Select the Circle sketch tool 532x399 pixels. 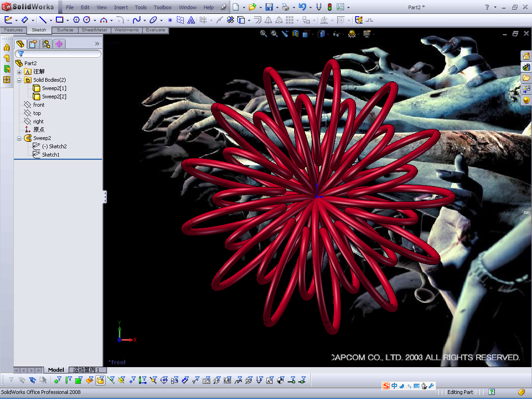coord(87,20)
